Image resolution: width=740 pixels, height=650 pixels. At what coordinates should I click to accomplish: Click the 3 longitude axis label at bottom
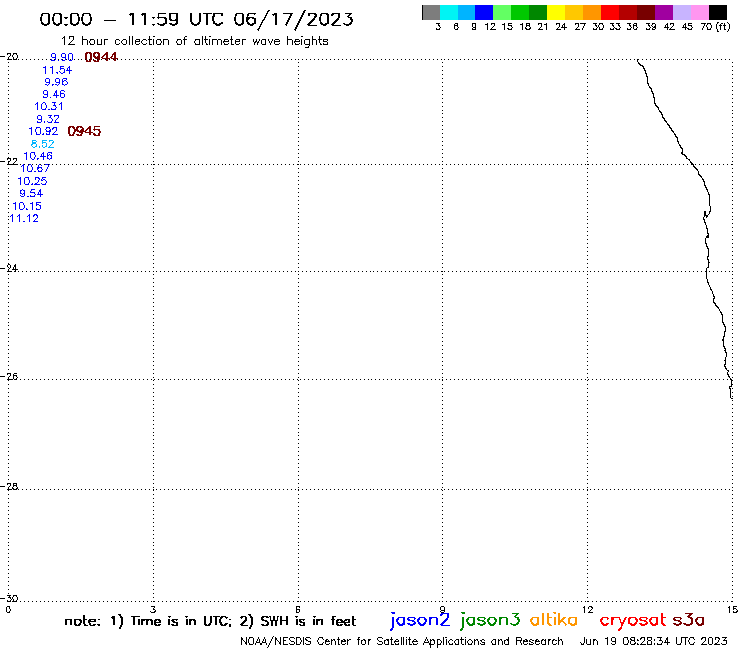tap(153, 609)
